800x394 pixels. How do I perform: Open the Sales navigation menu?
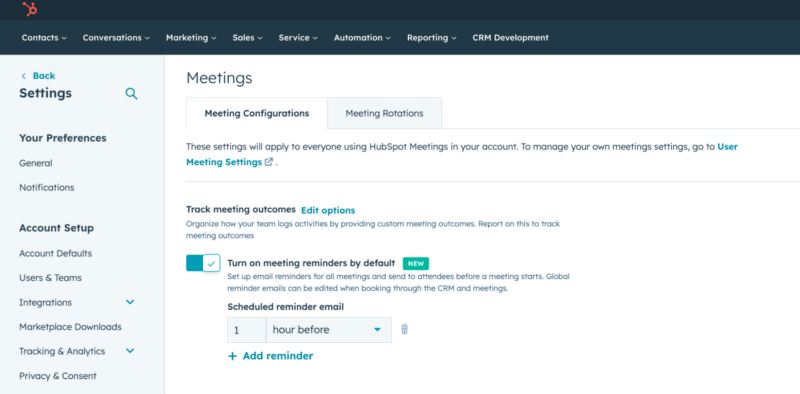pos(247,38)
